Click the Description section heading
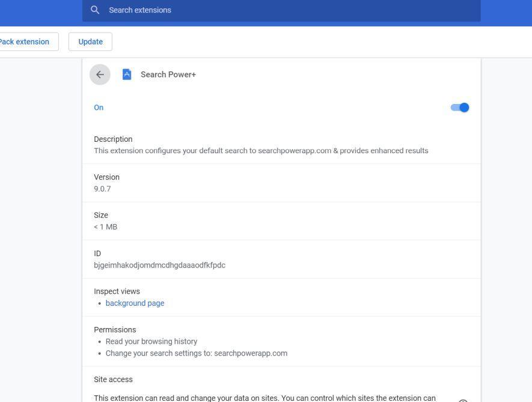532x402 pixels. [x=113, y=139]
